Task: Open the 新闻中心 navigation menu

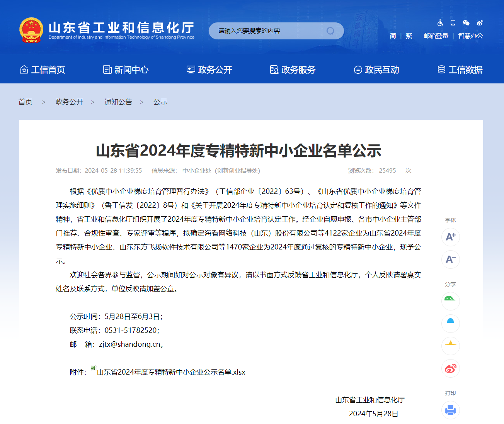Action: pyautogui.click(x=126, y=70)
